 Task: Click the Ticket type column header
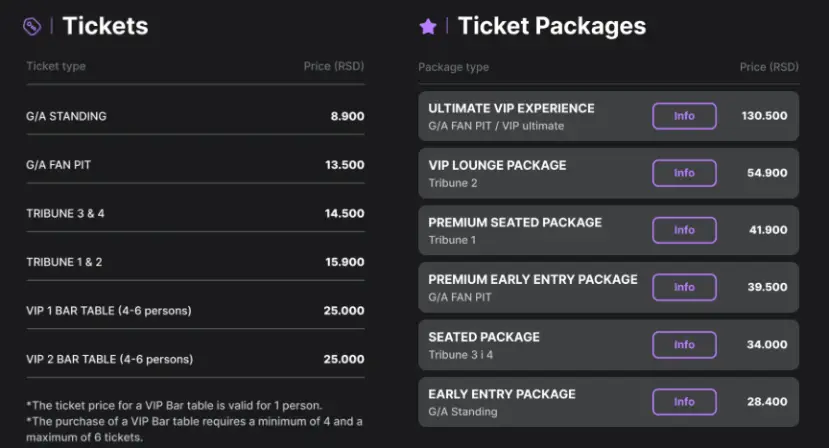(56, 66)
